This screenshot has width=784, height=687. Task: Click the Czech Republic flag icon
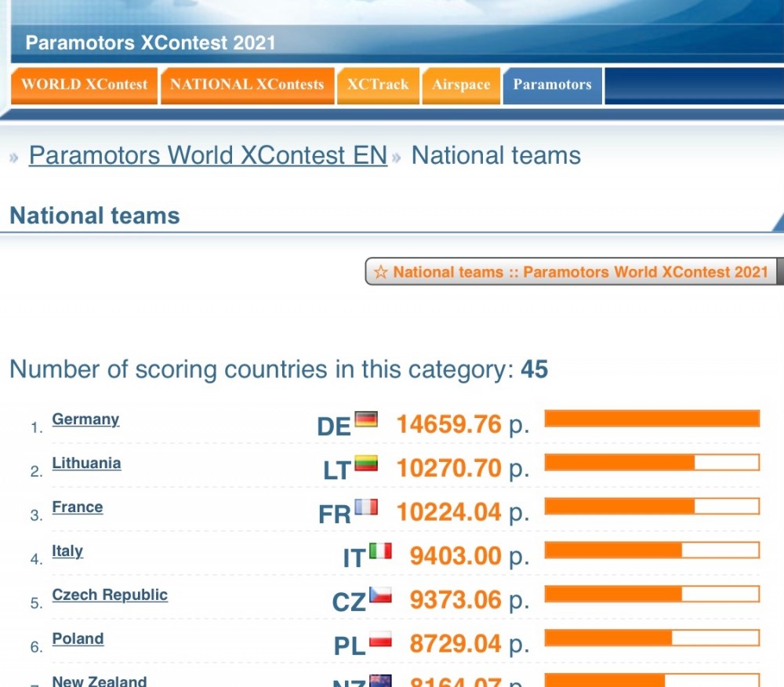coord(380,595)
